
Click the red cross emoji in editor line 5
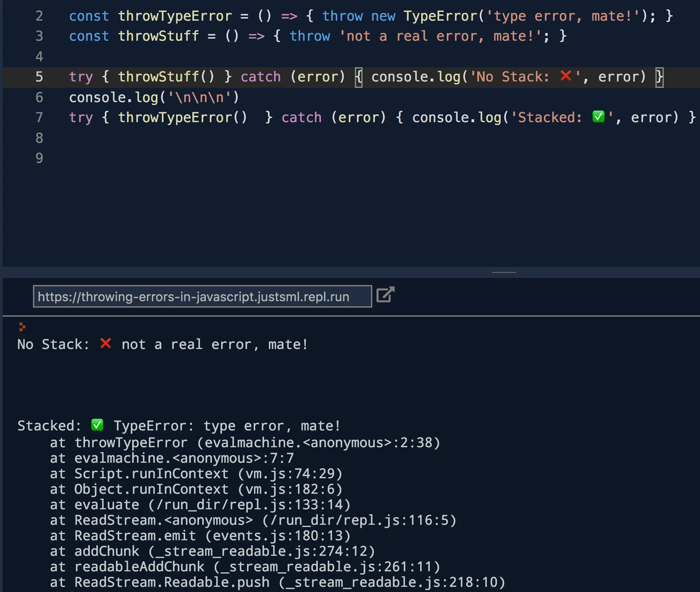566,76
